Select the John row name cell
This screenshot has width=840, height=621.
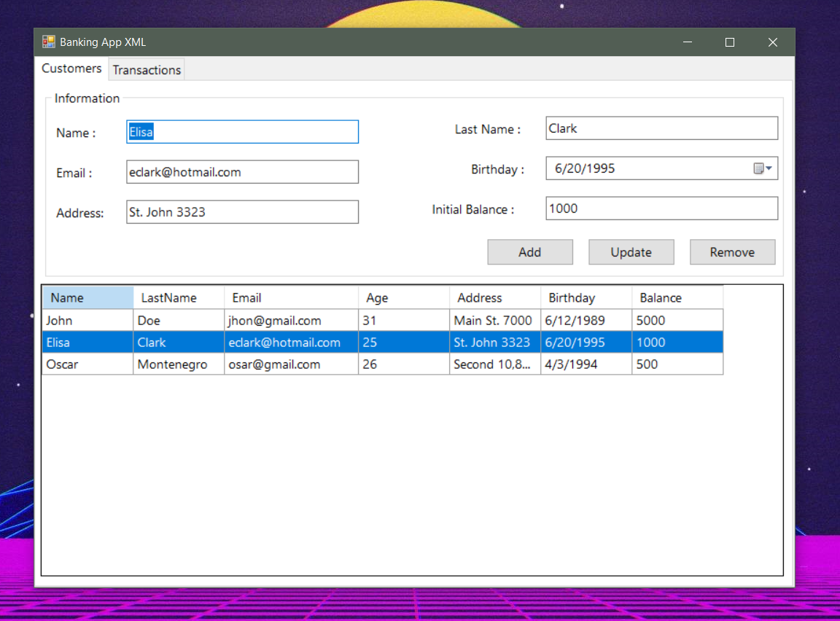[x=87, y=320]
